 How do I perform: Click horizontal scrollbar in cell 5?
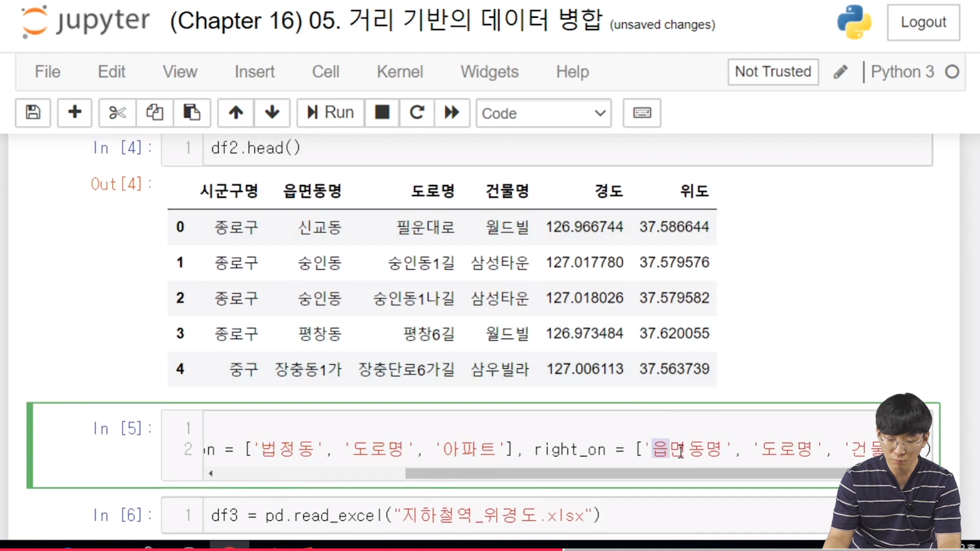pos(612,473)
